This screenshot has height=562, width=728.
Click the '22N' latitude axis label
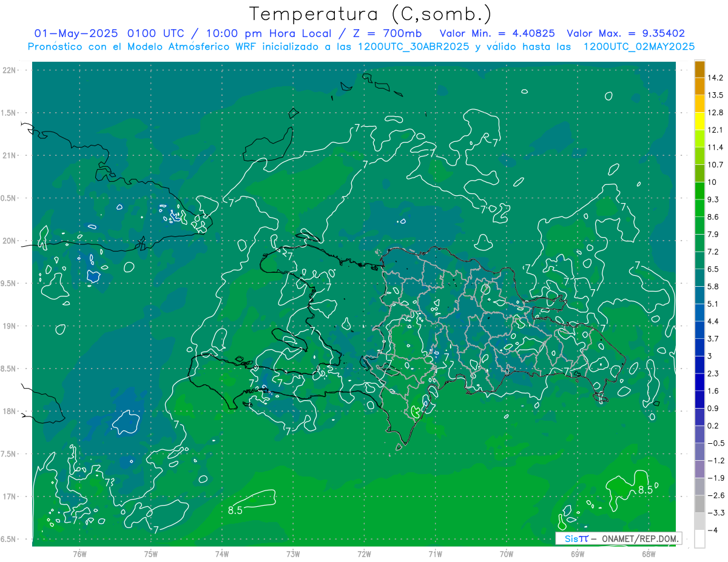click(x=10, y=70)
